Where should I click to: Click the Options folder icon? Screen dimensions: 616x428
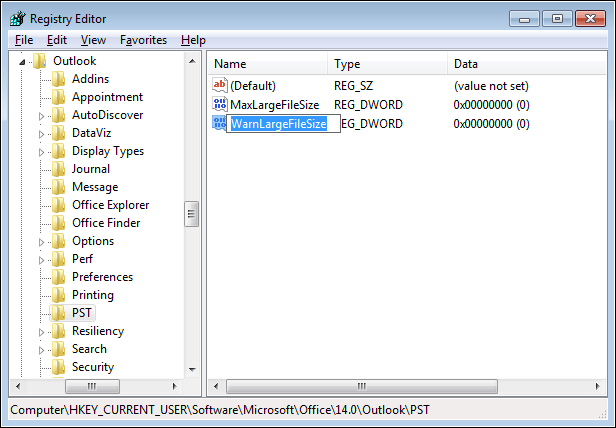[x=59, y=241]
